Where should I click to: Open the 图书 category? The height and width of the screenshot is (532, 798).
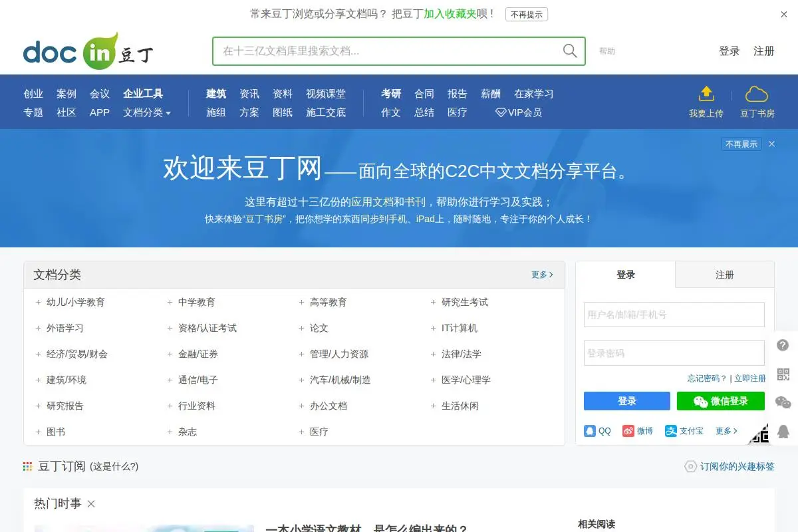[x=56, y=432]
